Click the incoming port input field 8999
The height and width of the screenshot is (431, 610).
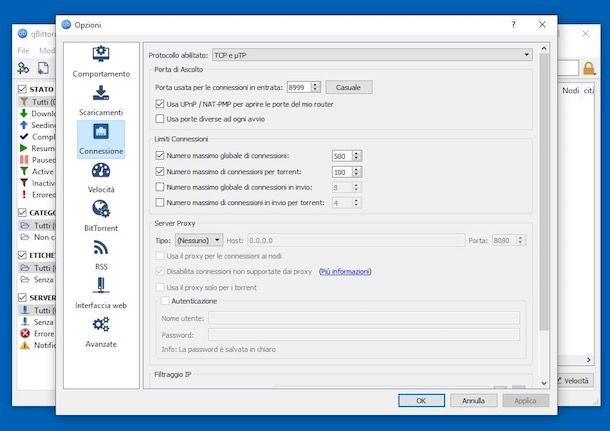[299, 87]
